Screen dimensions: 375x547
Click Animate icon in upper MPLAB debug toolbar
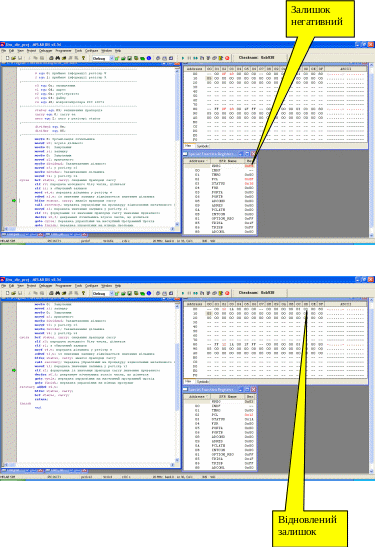point(195,58)
